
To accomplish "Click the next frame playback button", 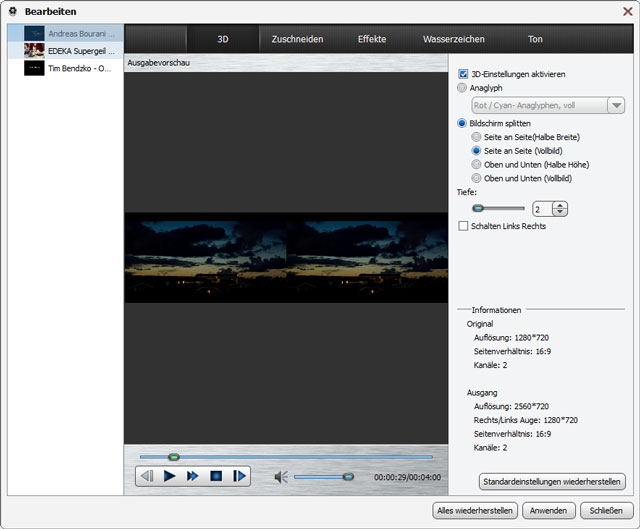I will pos(239,476).
